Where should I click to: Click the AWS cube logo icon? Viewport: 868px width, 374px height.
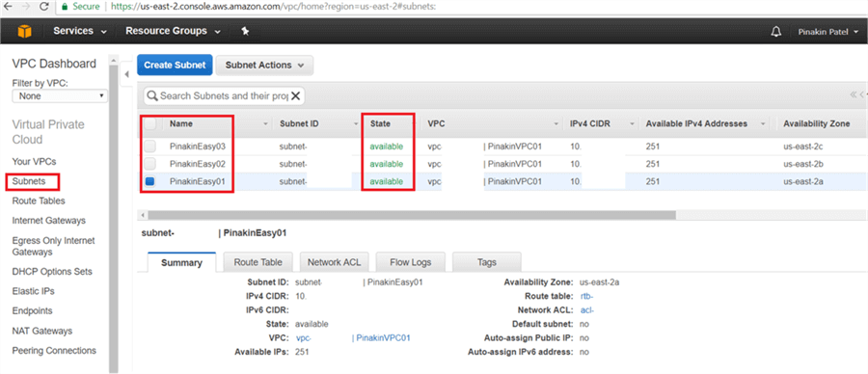coord(24,32)
